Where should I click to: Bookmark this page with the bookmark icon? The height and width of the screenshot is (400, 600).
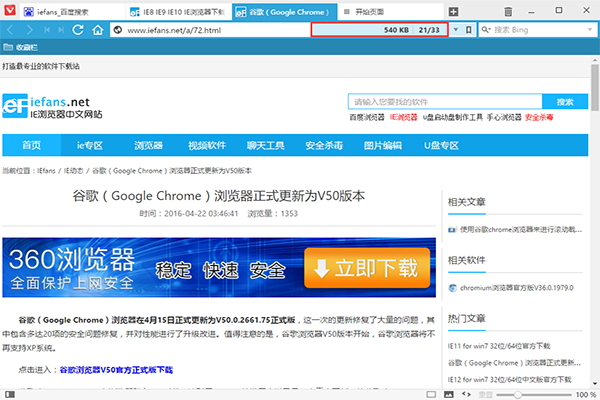[468, 30]
